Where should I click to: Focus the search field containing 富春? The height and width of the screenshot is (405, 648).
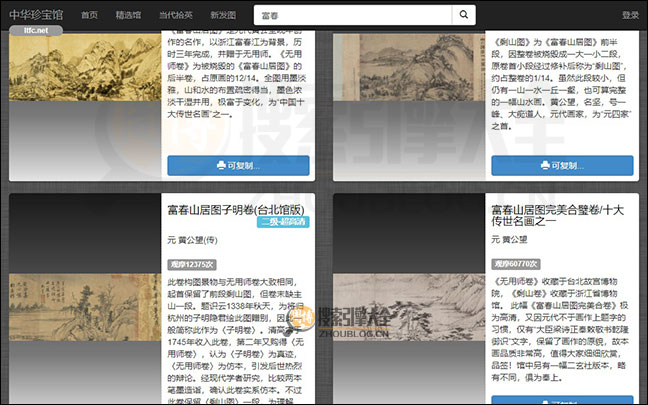click(x=353, y=15)
